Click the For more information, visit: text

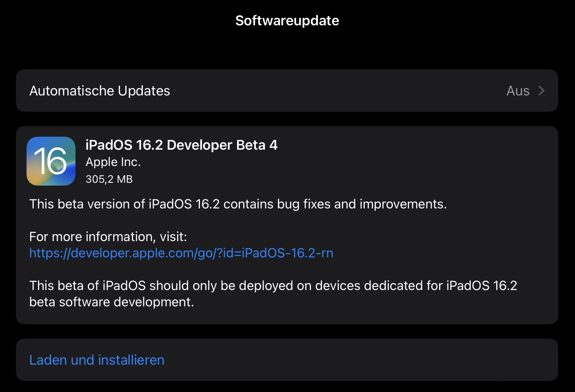pos(108,237)
